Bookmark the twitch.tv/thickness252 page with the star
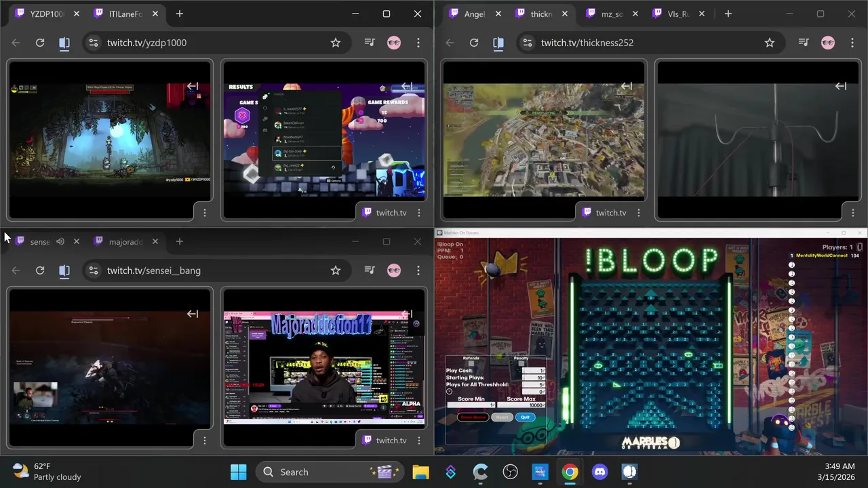This screenshot has width=868, height=488. click(x=770, y=43)
